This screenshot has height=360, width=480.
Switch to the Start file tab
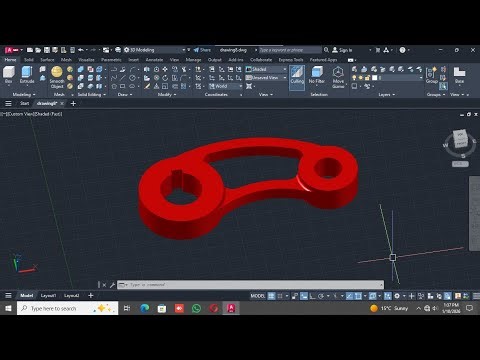coord(24,103)
